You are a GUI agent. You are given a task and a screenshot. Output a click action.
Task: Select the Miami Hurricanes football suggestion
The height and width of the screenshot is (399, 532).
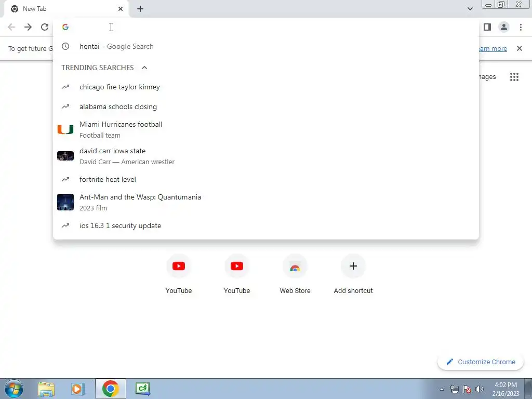[266, 129]
